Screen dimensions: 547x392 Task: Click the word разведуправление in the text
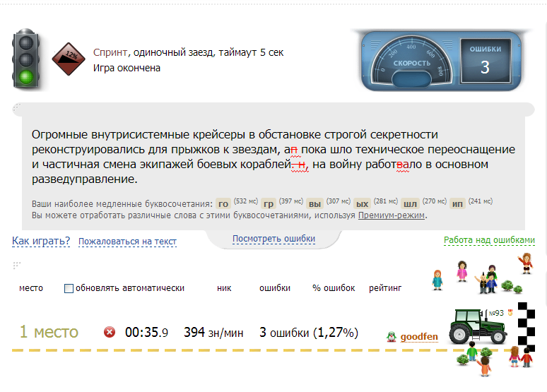(x=84, y=179)
